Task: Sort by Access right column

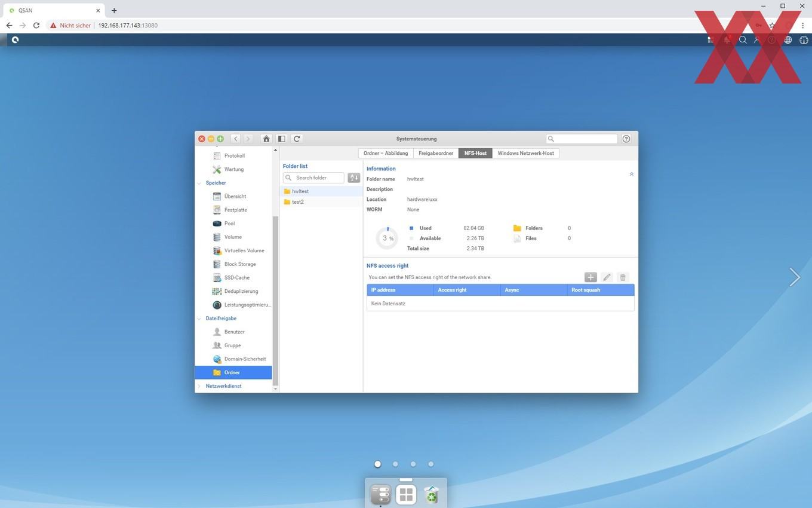Action: tap(467, 290)
